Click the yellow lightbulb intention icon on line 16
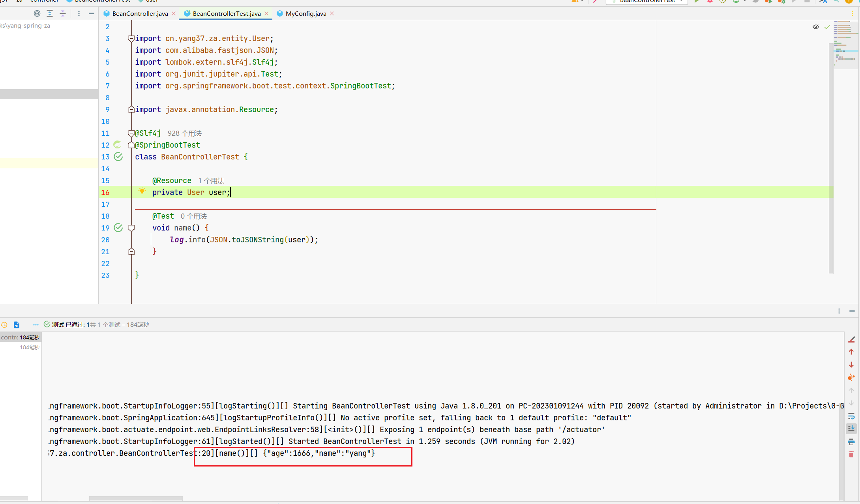Image resolution: width=860 pixels, height=504 pixels. click(x=142, y=191)
